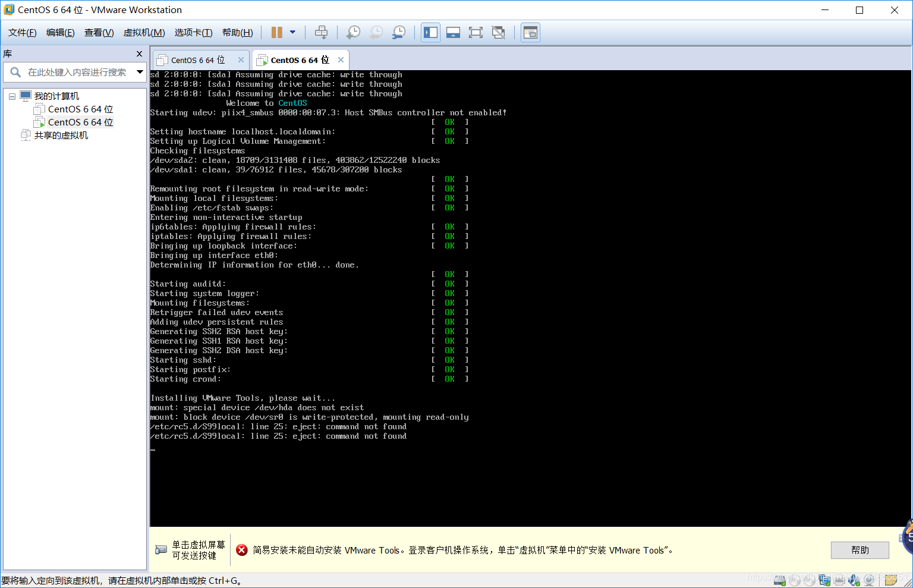Suspend the virtual machine using the pause icon

click(x=277, y=32)
